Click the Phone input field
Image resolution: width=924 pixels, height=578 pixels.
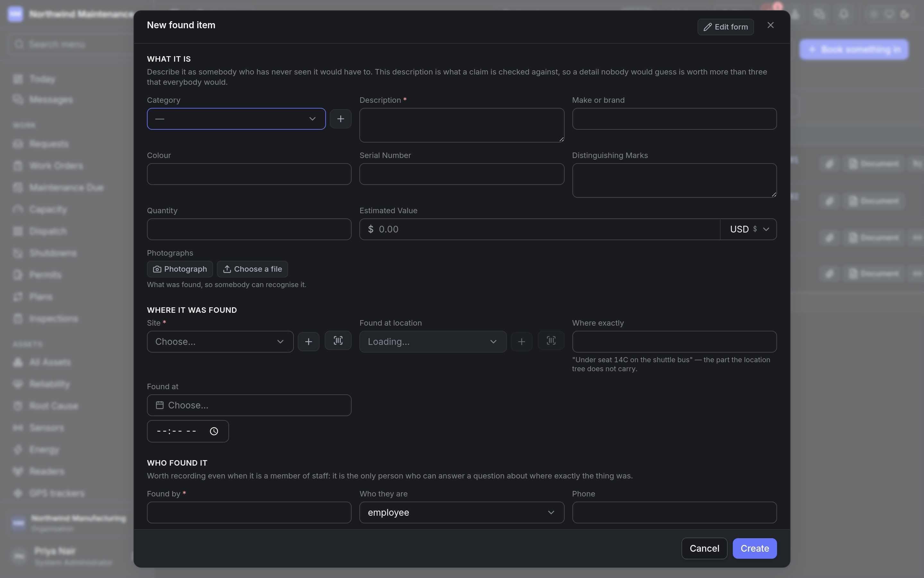674,512
